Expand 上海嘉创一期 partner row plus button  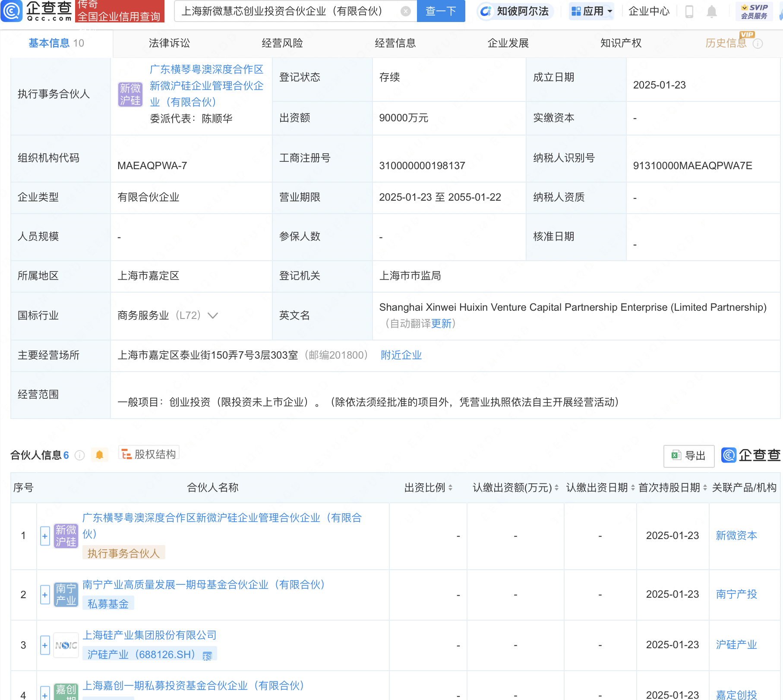pos(45,693)
